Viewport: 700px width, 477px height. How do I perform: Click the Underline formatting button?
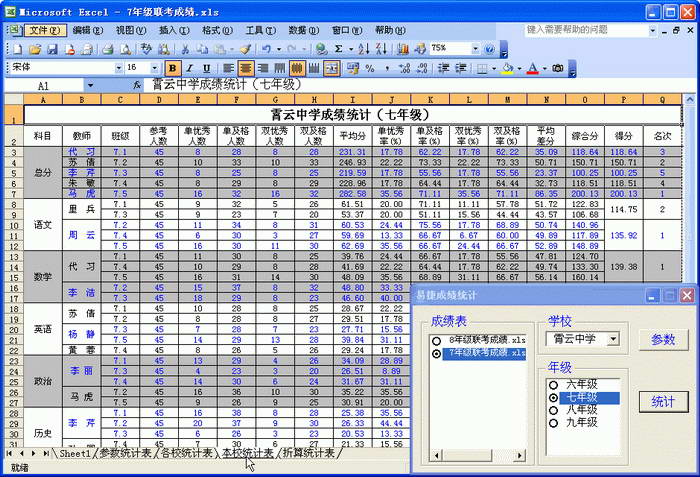[206, 68]
